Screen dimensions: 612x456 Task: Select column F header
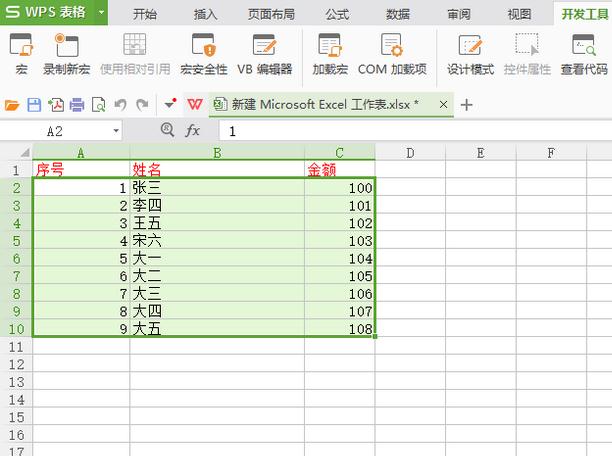tap(551, 153)
